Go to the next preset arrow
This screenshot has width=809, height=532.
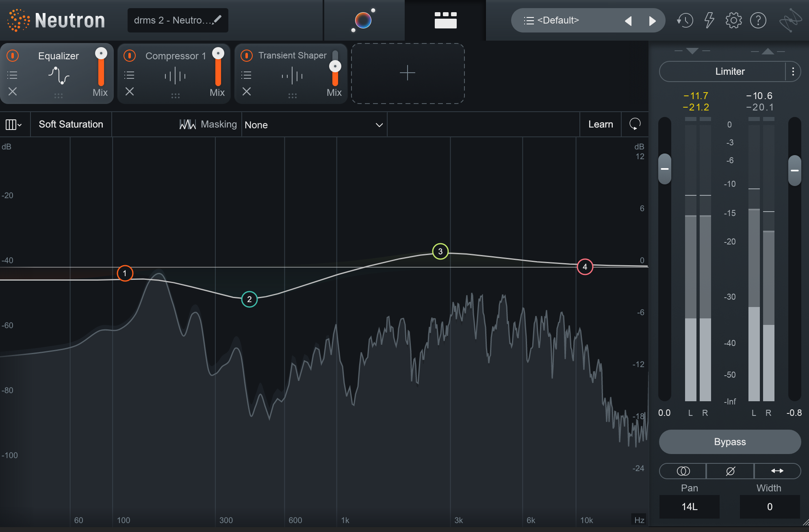point(652,21)
